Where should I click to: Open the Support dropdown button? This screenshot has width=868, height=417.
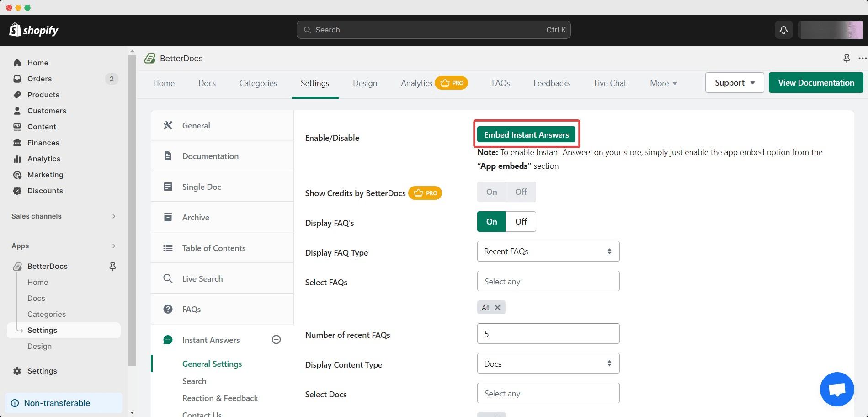tap(735, 83)
